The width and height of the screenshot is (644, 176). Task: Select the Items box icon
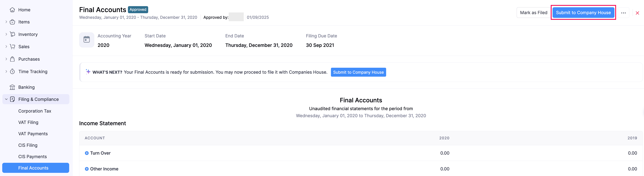coord(12,22)
